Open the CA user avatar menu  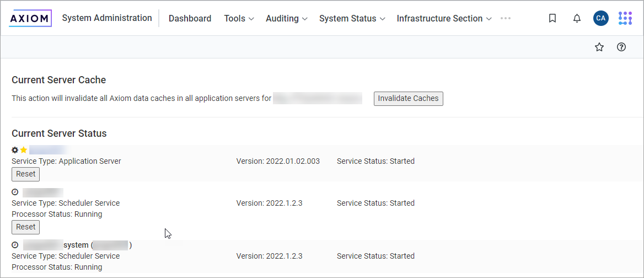(600, 18)
